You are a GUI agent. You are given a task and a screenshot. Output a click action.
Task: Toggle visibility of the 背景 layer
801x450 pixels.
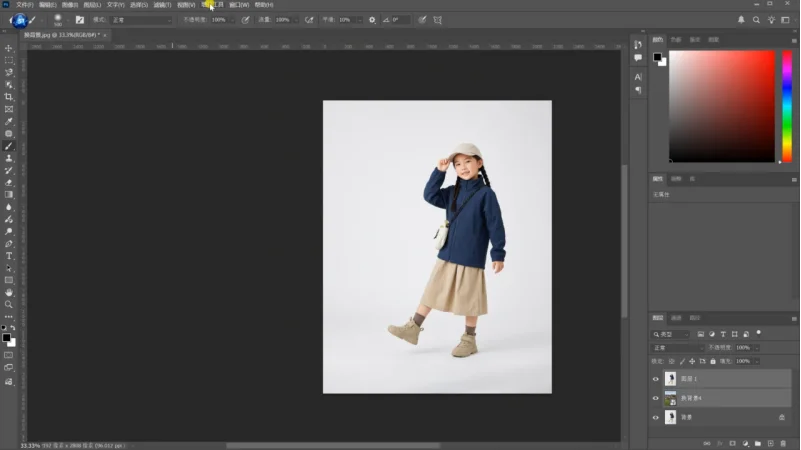(x=655, y=418)
